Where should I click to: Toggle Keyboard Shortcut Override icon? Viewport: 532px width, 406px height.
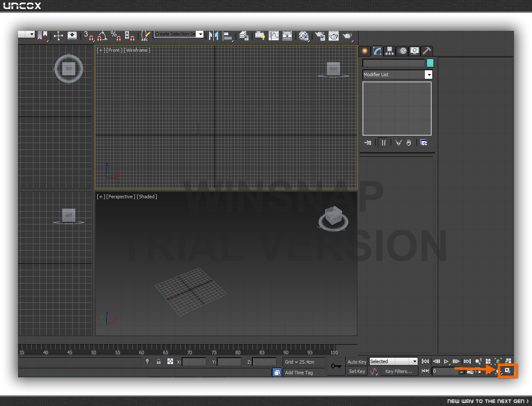point(72,36)
